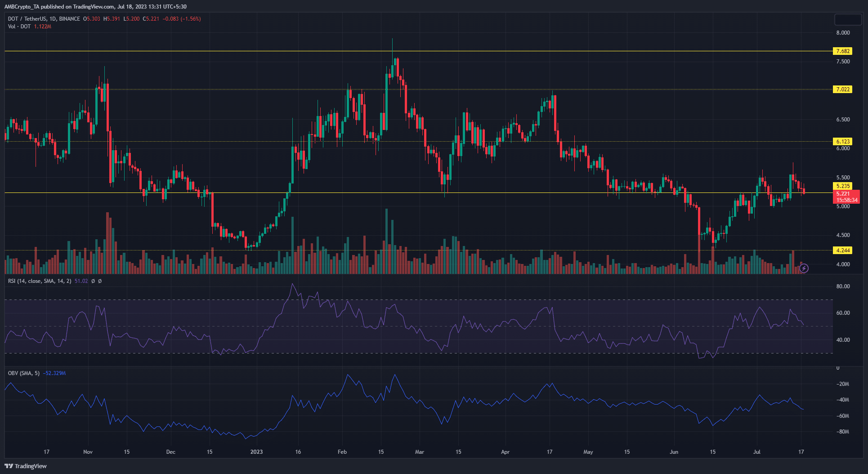Click the 80.00 label on the RSI scale
The height and width of the screenshot is (474, 868).
coord(843,286)
